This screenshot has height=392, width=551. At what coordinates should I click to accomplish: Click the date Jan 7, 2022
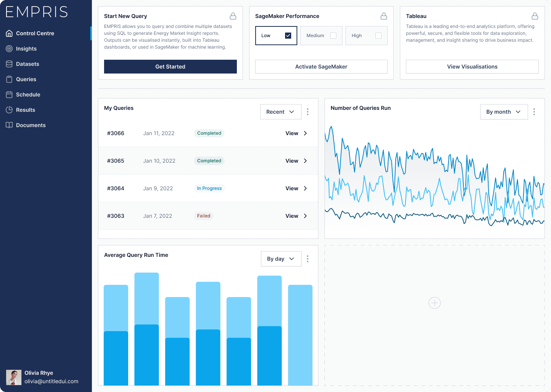(158, 216)
